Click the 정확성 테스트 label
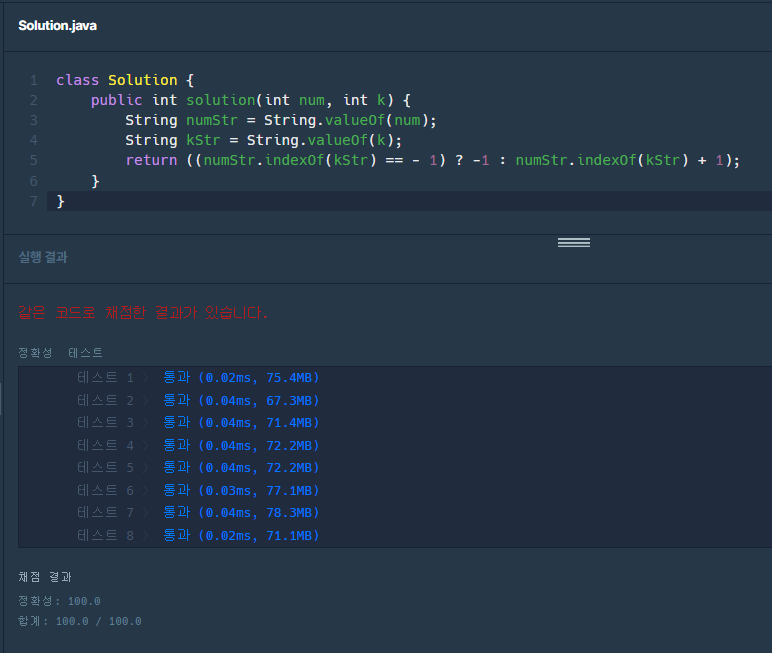This screenshot has width=772, height=653. (x=60, y=353)
